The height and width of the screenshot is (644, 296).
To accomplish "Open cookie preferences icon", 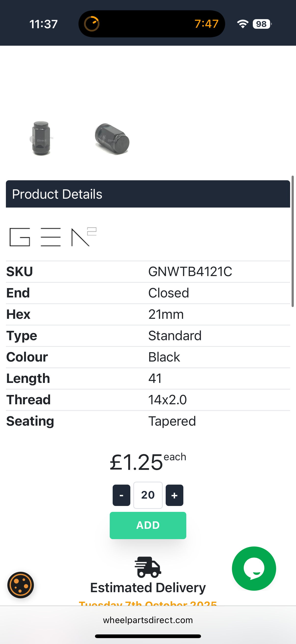I will [x=20, y=585].
